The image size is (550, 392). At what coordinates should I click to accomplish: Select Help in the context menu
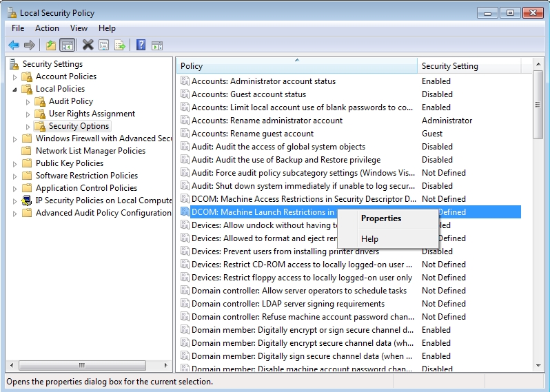(x=369, y=239)
